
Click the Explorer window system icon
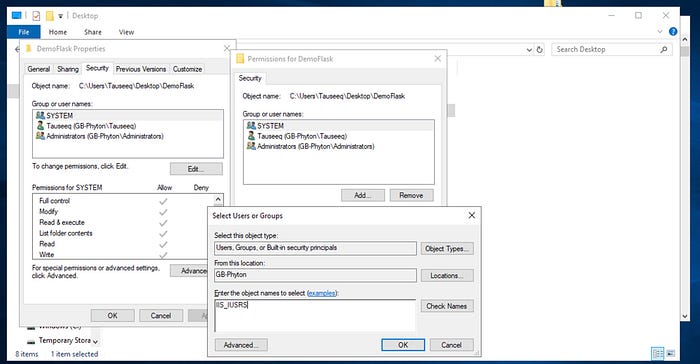tap(17, 16)
